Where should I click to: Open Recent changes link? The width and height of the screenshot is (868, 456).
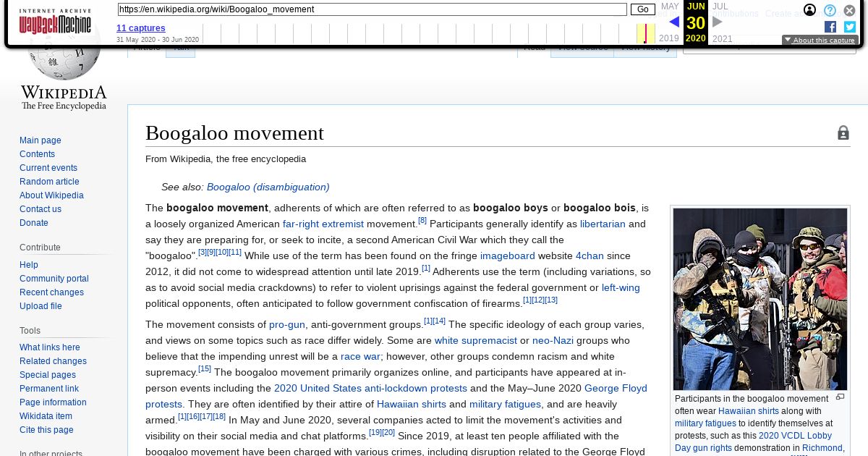[51, 292]
